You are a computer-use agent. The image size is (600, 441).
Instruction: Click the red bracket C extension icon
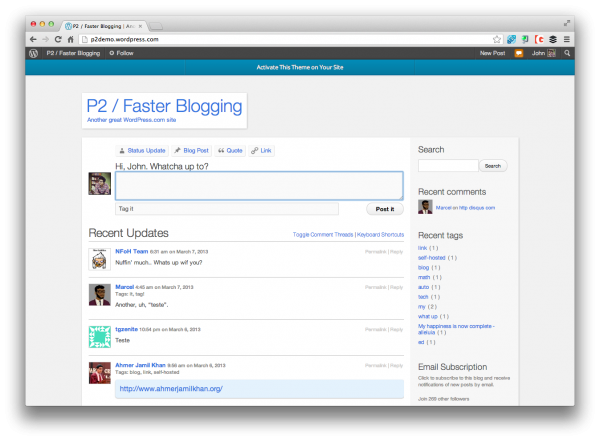[539, 39]
